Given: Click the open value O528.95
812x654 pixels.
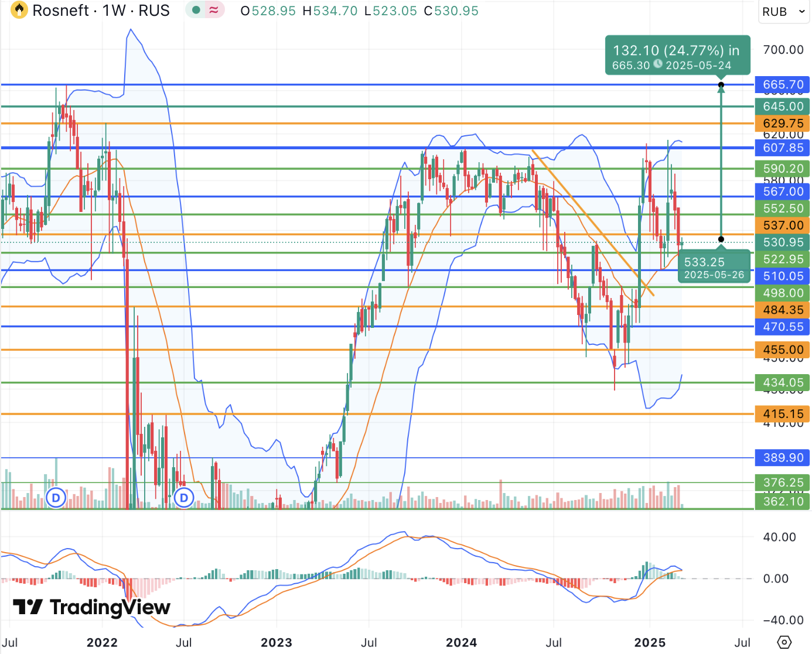Looking at the screenshot, I should point(268,11).
